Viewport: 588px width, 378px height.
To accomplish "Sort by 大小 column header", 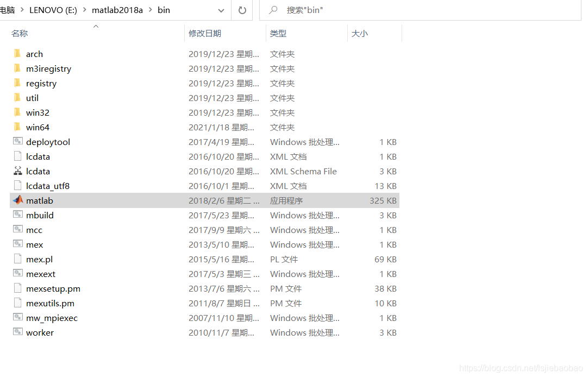I will 360,33.
